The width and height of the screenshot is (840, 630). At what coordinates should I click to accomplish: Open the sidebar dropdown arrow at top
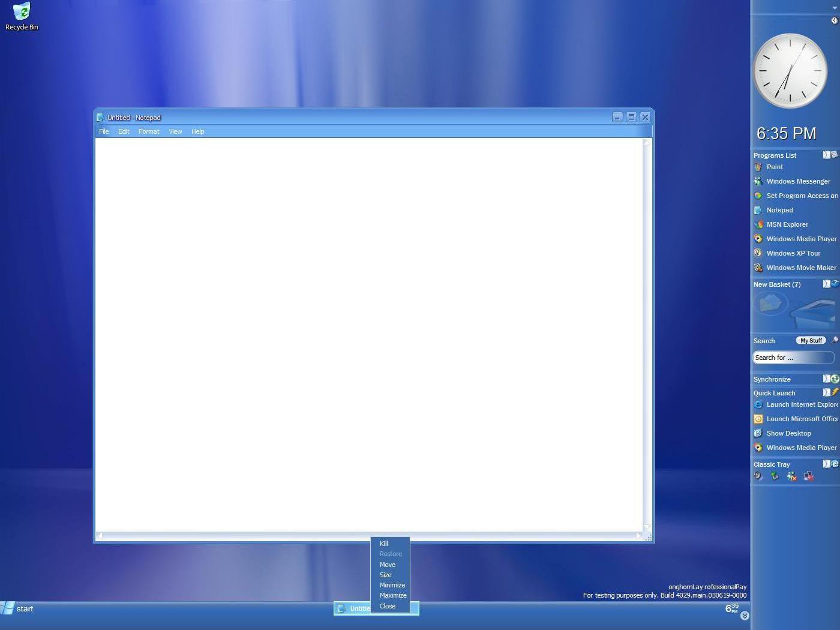tap(834, 7)
